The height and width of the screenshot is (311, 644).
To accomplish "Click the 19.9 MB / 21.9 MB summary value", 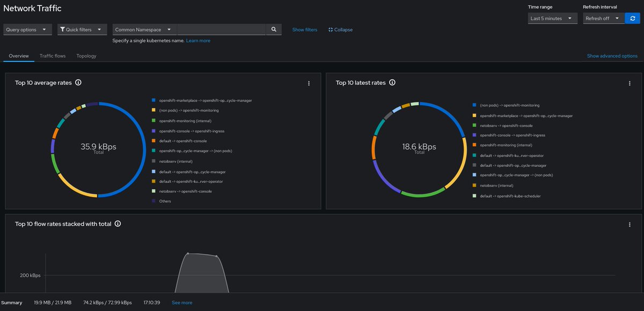I will [x=53, y=302].
